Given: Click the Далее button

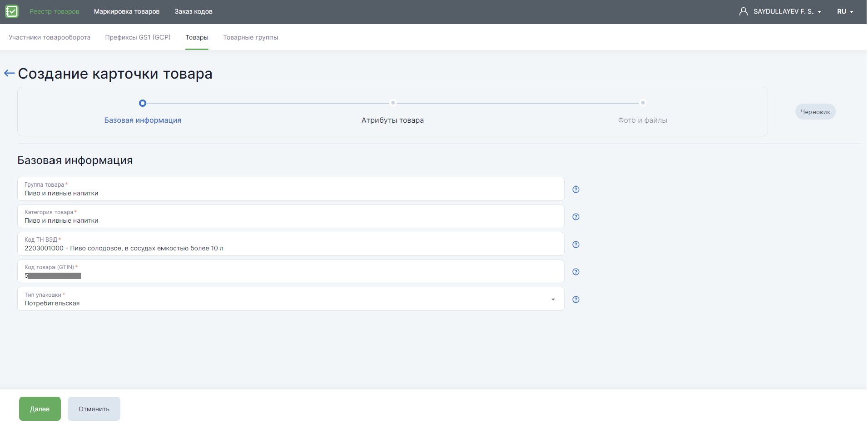Looking at the screenshot, I should (x=40, y=409).
